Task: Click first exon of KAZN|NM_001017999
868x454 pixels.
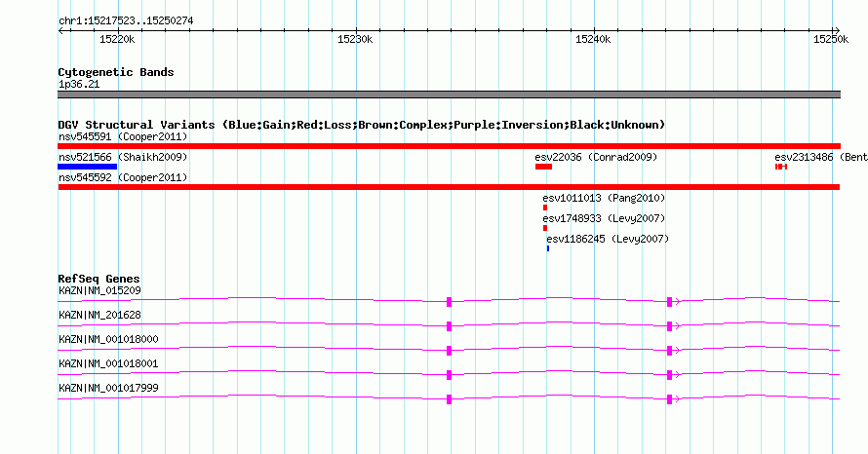Action: tap(449, 399)
